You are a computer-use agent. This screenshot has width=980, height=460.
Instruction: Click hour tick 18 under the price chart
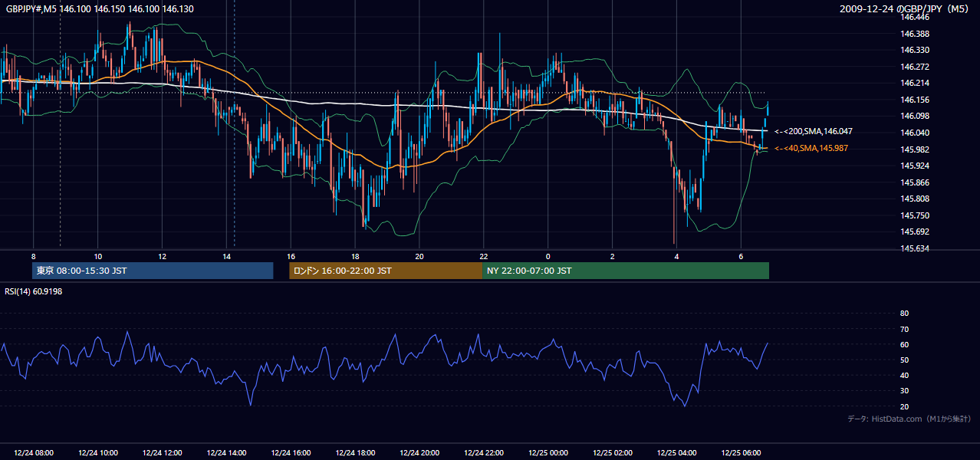tap(355, 256)
